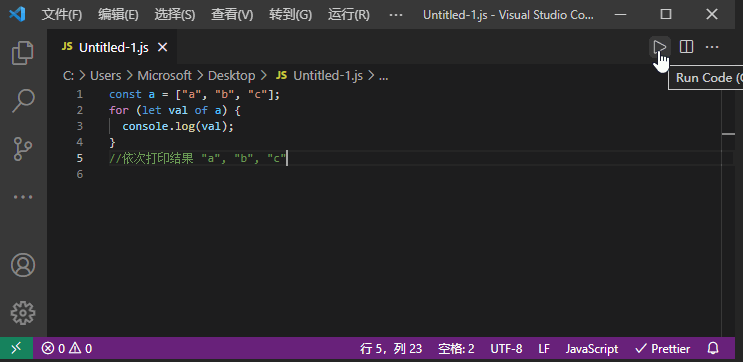
Task: Change file encoding UTF-8
Action: point(506,349)
